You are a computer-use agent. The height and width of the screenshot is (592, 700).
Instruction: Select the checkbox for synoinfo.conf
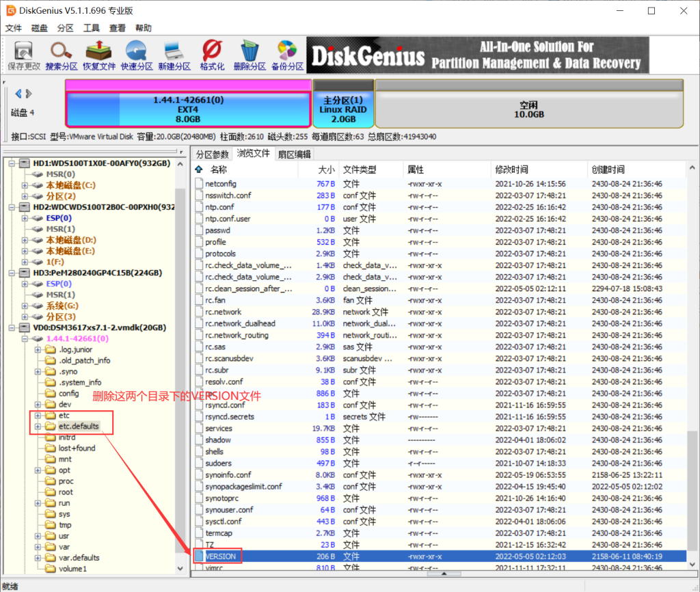tap(199, 474)
